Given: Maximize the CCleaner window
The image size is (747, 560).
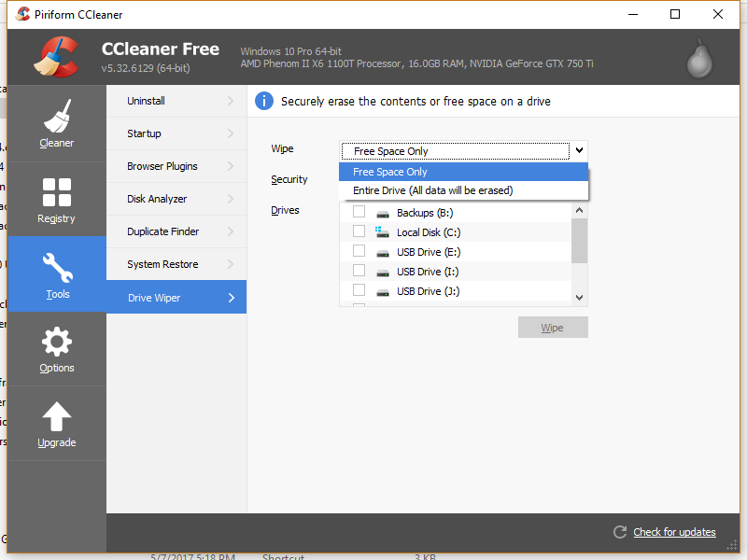Looking at the screenshot, I should [675, 14].
